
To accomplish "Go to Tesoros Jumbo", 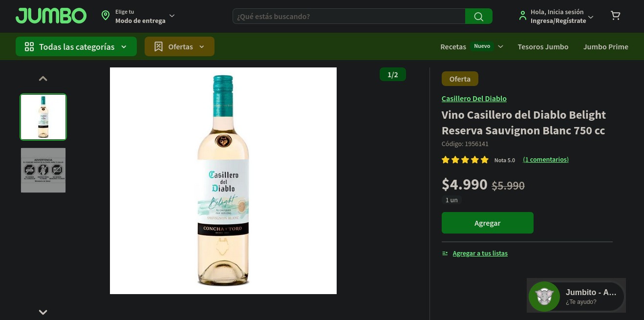I will [543, 47].
